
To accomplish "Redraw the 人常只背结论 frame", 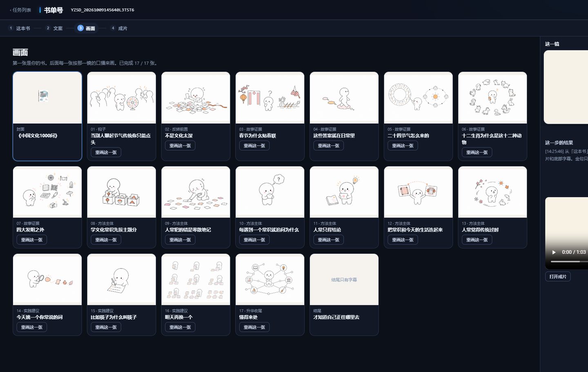I will pos(329,240).
